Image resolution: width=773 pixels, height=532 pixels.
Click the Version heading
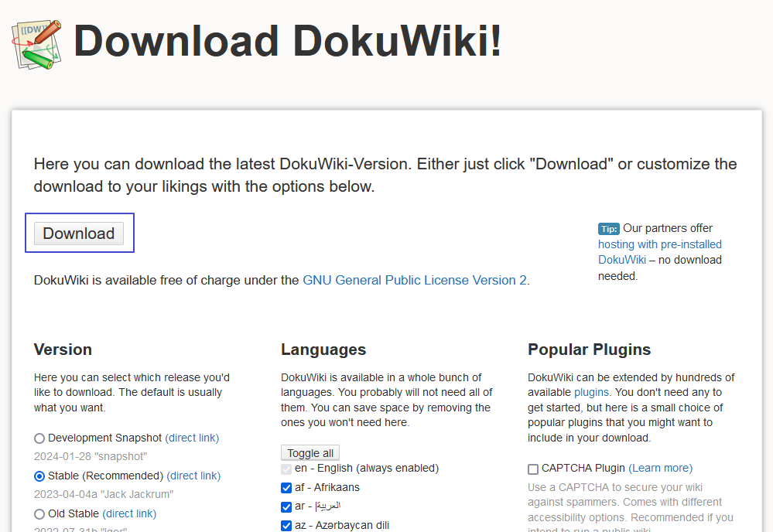pos(63,350)
